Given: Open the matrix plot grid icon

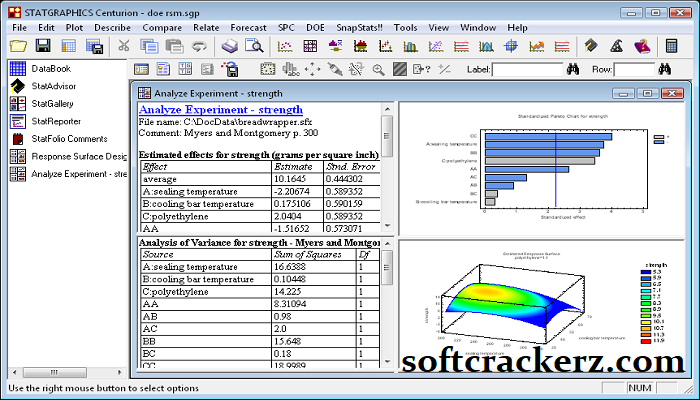Looking at the screenshot, I should point(310,46).
